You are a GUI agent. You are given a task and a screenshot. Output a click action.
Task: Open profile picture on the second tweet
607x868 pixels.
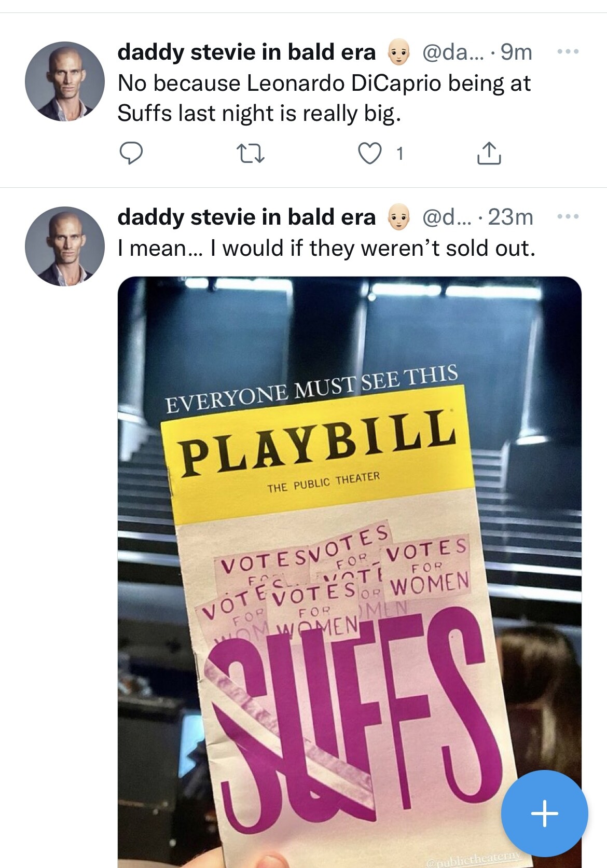(x=65, y=246)
